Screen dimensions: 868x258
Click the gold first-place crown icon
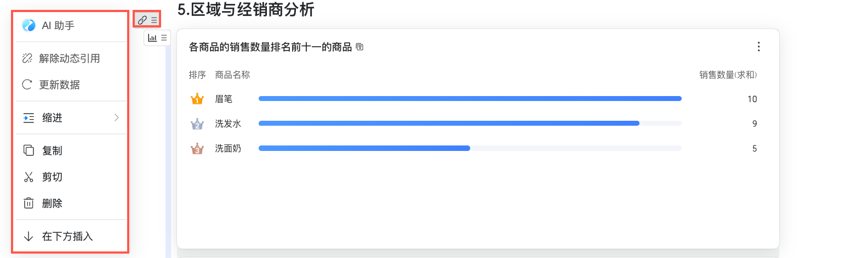point(197,99)
